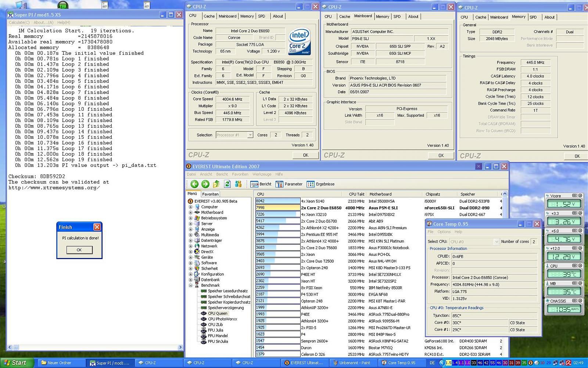Open the About tab in Mainboard CPU-Z window
Viewport: 588px width, 368px height.
(413, 17)
